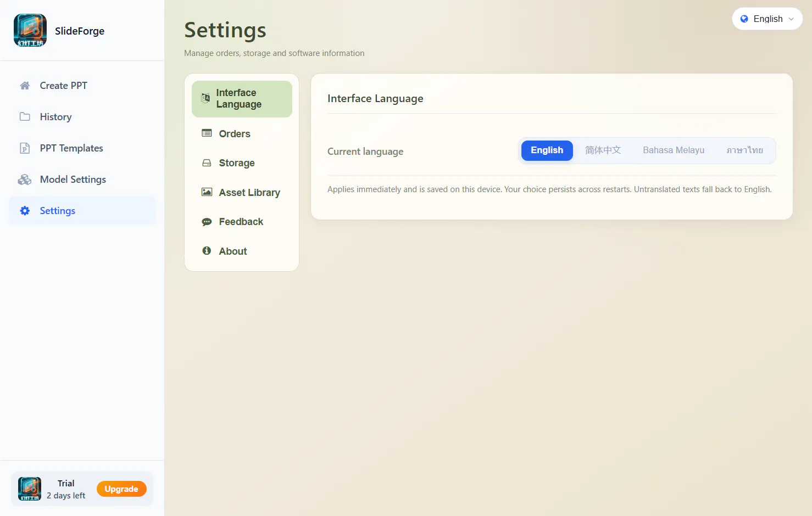Click the picture icon beside Asset Library
812x516 pixels.
click(x=207, y=192)
